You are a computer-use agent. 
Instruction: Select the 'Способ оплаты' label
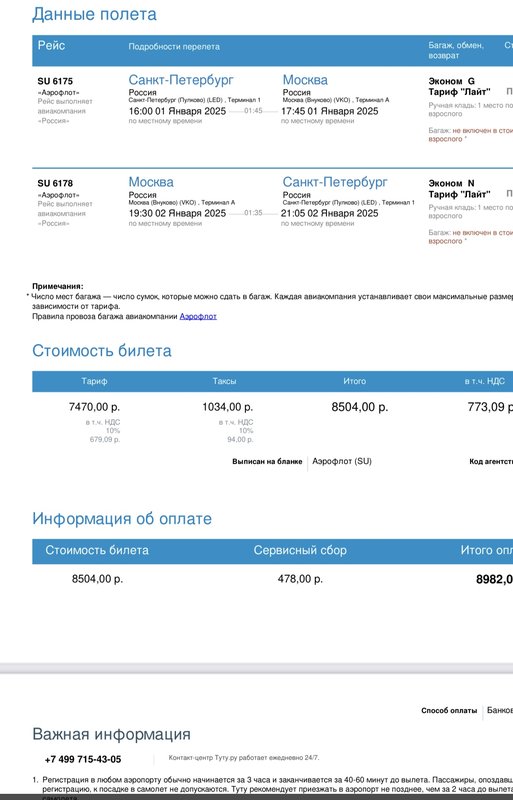(449, 711)
